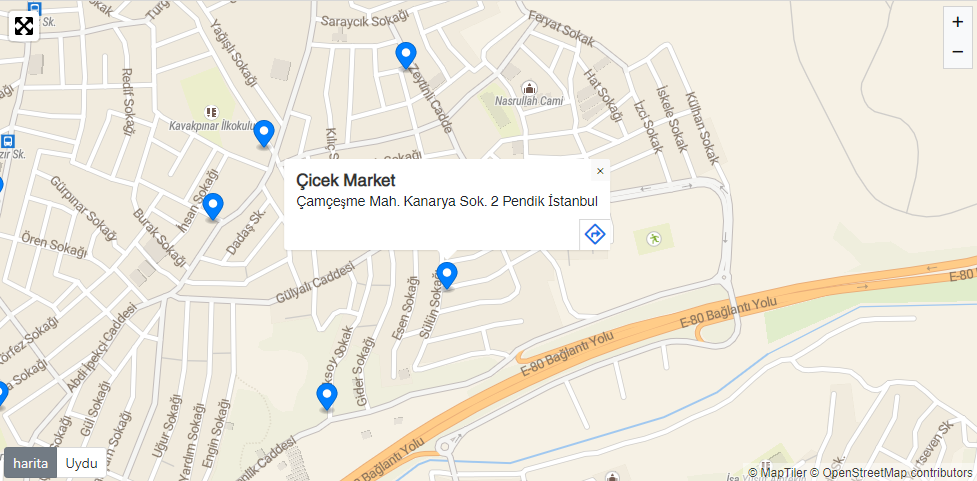Switch to Uydu satellite view
Viewport: 977px width, 481px height.
pyautogui.click(x=82, y=463)
